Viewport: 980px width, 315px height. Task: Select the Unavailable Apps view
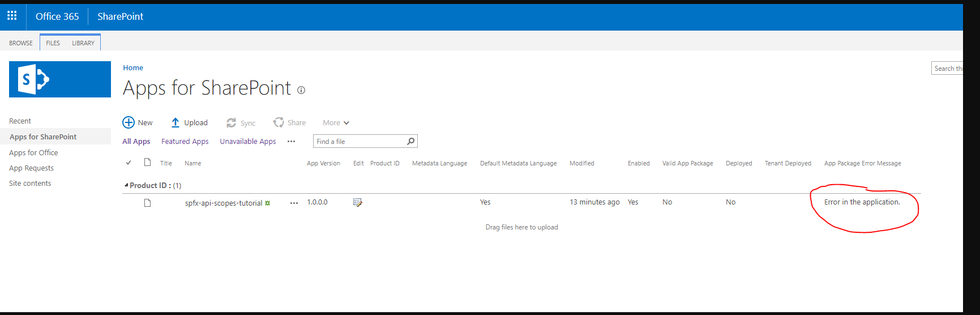tap(248, 142)
